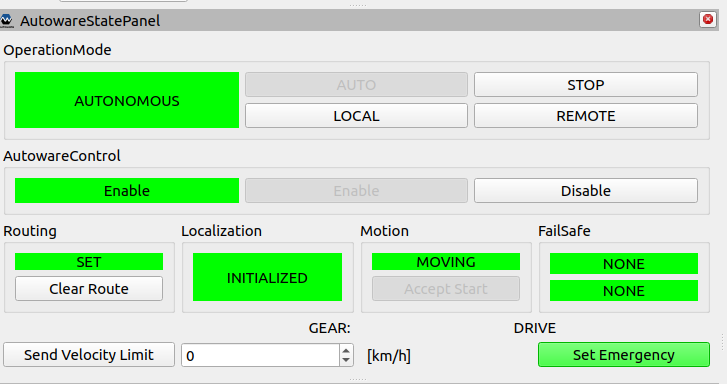
Task: Click the upper NONE FailSafe indicator
Action: (624, 263)
